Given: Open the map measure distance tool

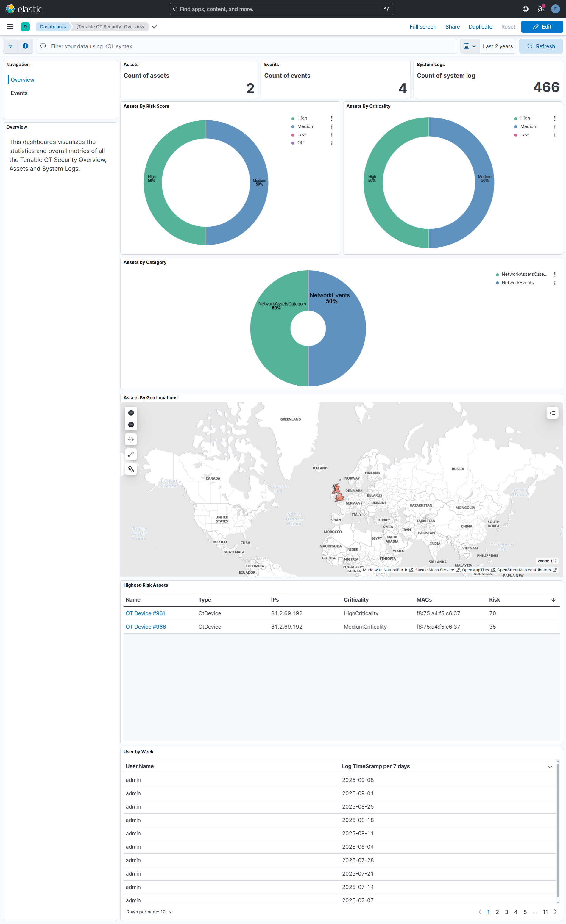Looking at the screenshot, I should coord(131,454).
